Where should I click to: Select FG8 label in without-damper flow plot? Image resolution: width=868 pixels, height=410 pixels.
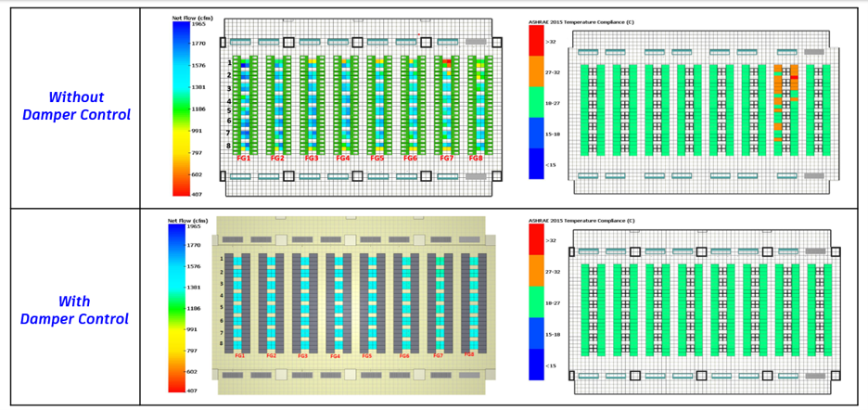(x=476, y=159)
